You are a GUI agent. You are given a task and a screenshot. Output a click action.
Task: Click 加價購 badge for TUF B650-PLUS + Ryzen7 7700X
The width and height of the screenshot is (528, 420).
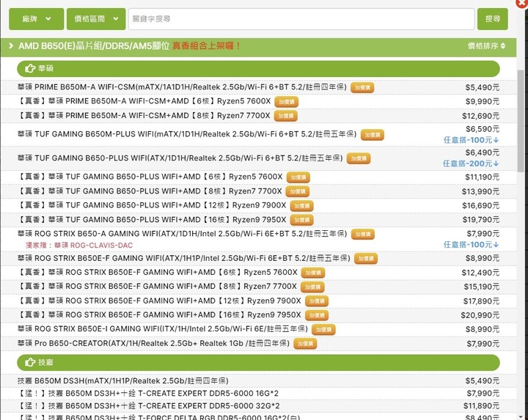coord(298,191)
